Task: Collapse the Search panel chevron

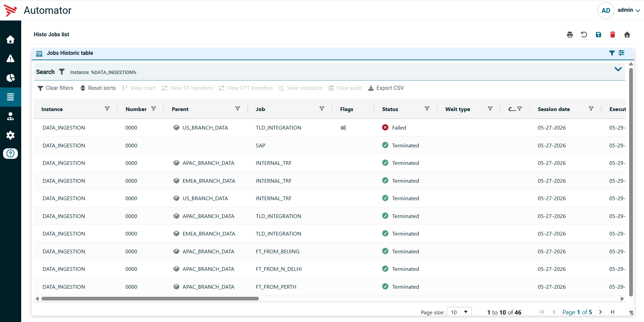Action: (618, 69)
